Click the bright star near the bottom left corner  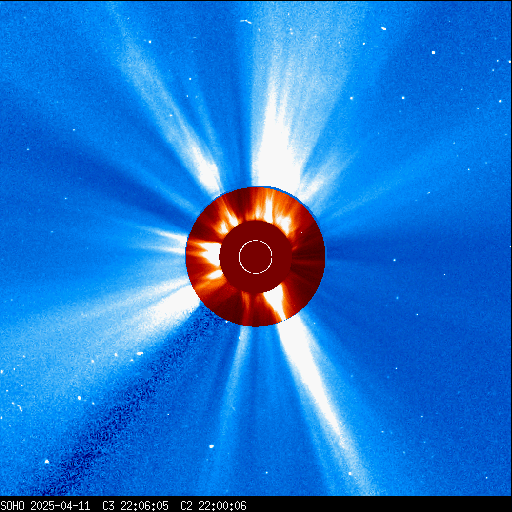click(x=47, y=462)
